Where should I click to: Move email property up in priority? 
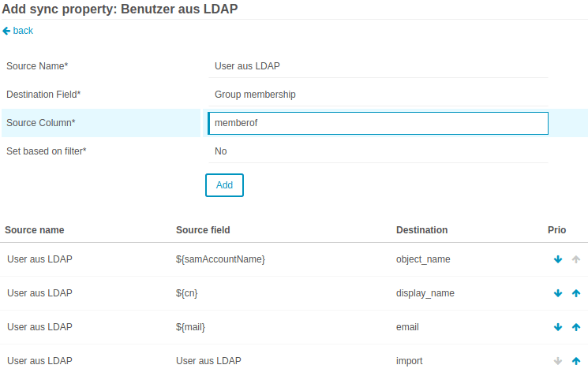pos(575,327)
